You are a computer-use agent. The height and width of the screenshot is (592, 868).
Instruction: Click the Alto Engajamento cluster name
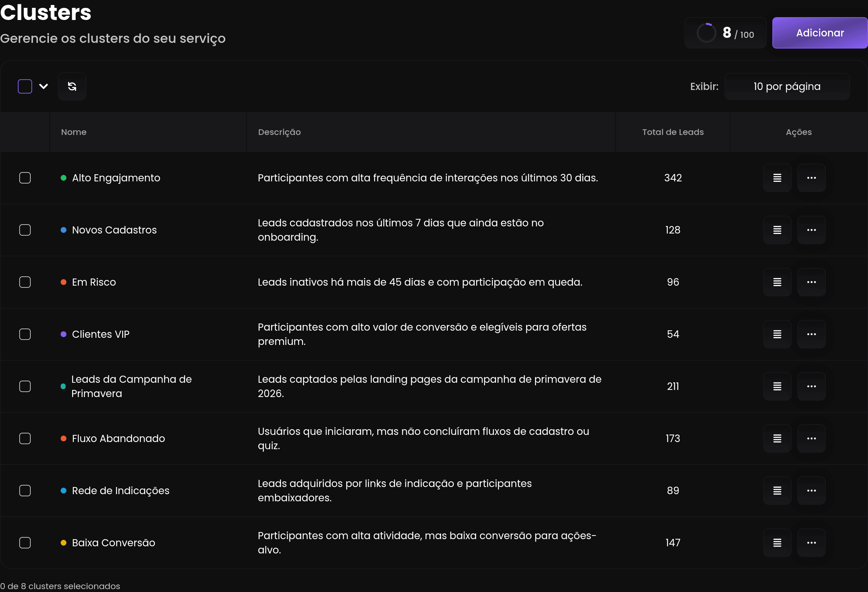(x=116, y=178)
